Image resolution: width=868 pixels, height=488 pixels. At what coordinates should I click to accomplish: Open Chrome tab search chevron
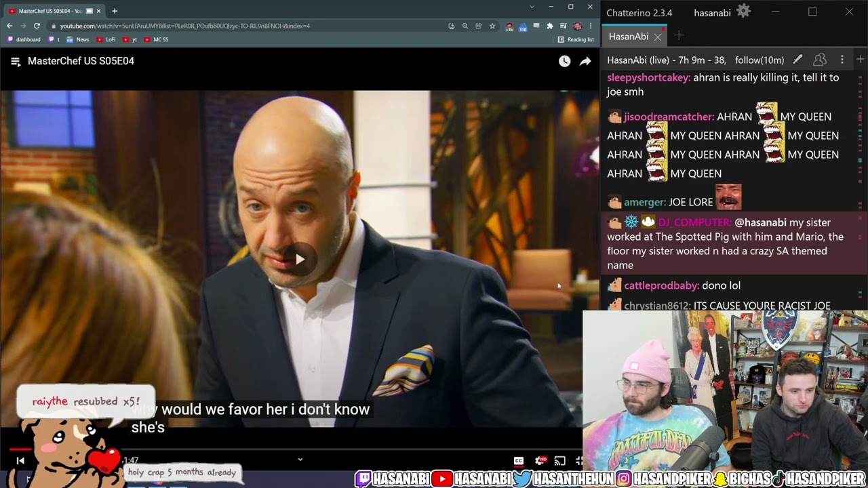532,7
